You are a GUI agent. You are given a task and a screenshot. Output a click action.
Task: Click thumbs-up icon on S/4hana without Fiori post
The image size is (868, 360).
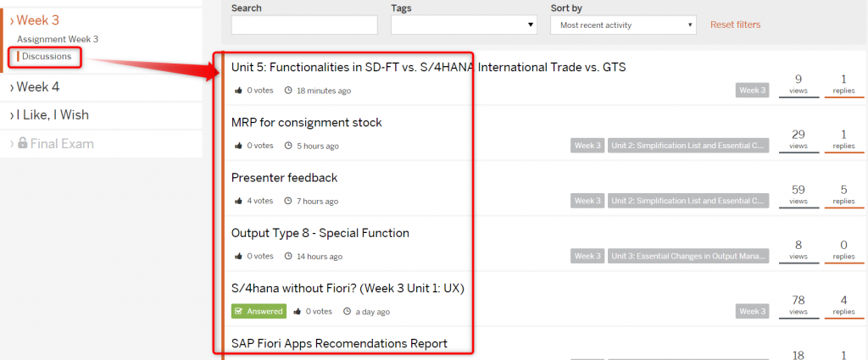click(298, 312)
